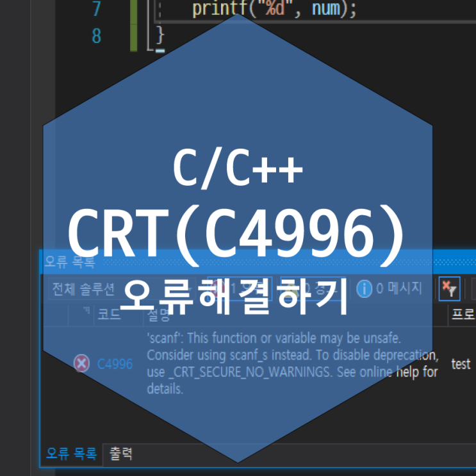Open the C4996 error code link
Image resolution: width=476 pixels, height=476 pixels.
coord(115,364)
